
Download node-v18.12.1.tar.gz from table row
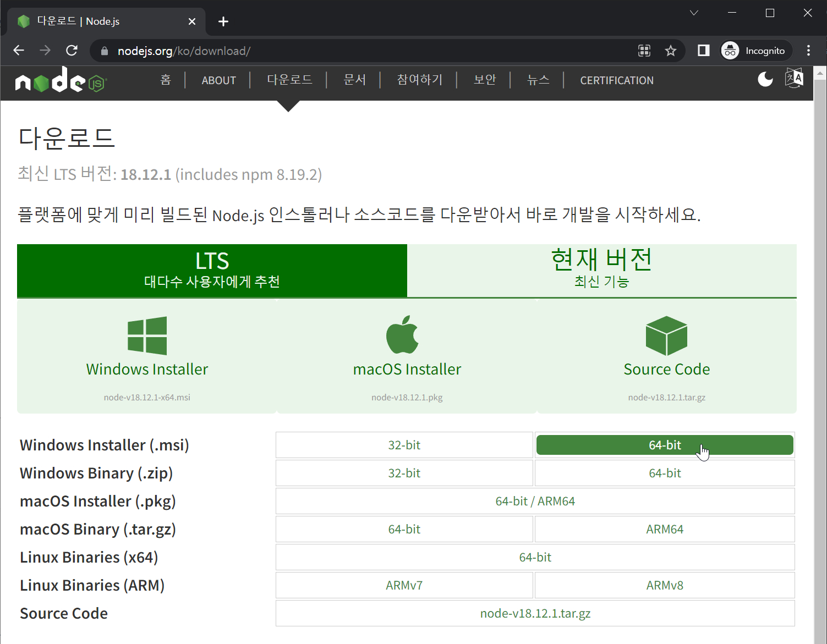[x=535, y=613]
